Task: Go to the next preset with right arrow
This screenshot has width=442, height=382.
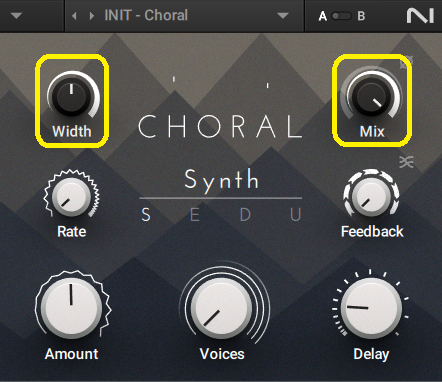Action: pos(92,16)
